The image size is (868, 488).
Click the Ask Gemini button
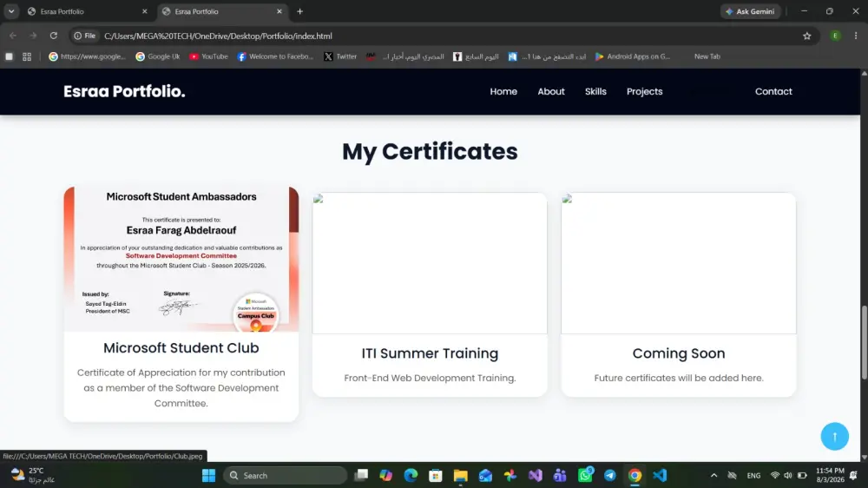750,11
